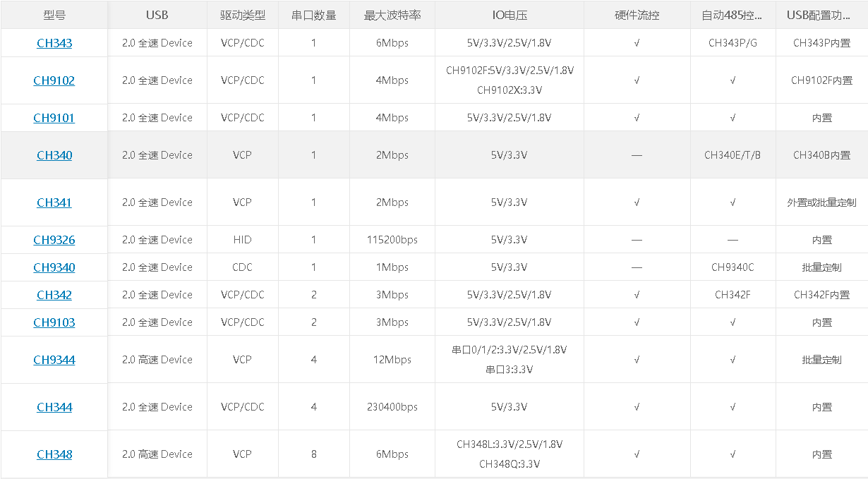
Task: Open the CH342 product link
Action: tap(54, 295)
